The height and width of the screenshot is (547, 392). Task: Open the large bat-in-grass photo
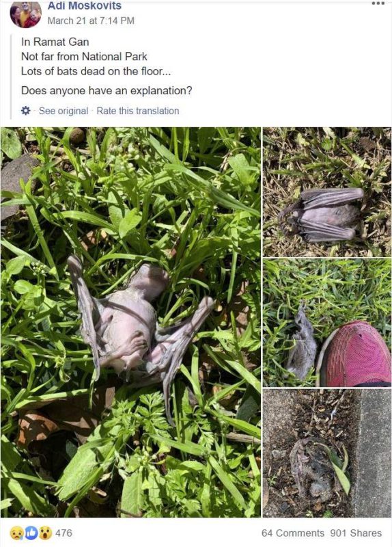tap(130, 322)
